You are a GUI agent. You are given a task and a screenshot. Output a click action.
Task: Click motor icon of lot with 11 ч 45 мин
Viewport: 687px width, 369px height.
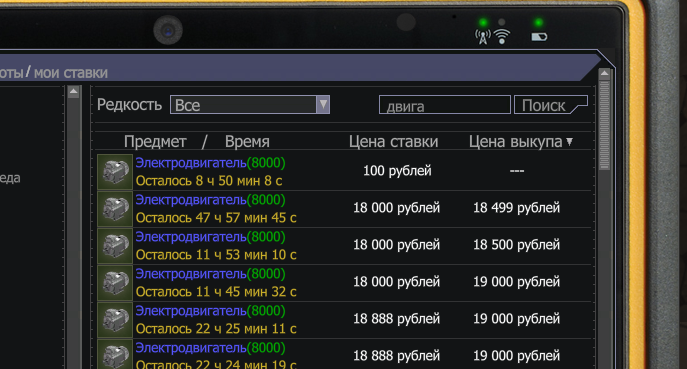(115, 283)
